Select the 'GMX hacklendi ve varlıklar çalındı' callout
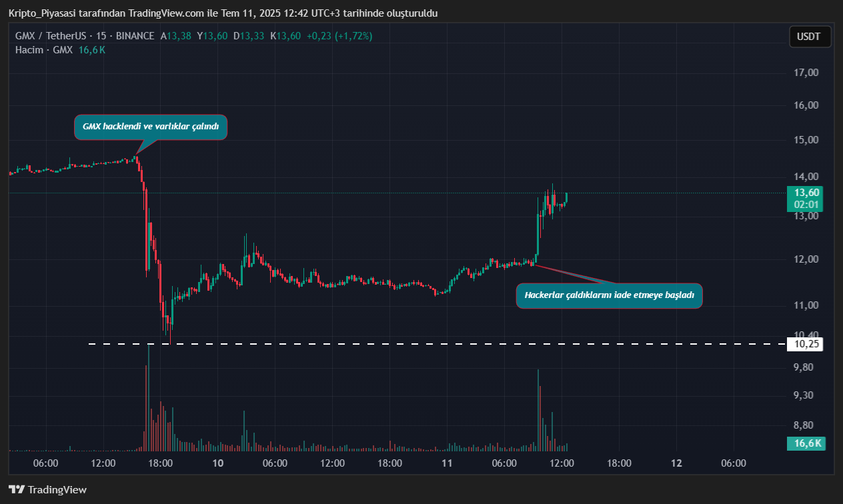This screenshot has width=843, height=504. [151, 127]
